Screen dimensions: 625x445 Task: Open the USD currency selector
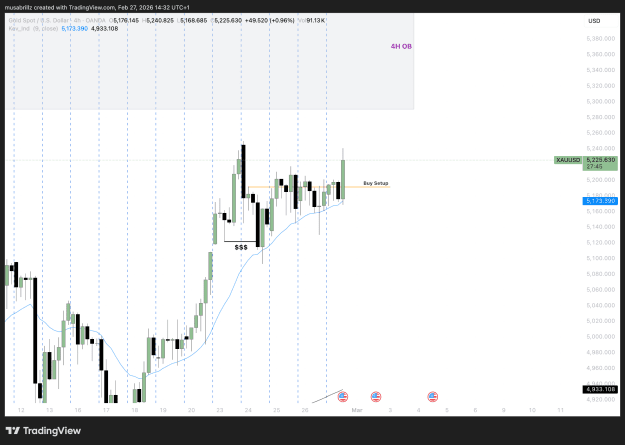(594, 21)
